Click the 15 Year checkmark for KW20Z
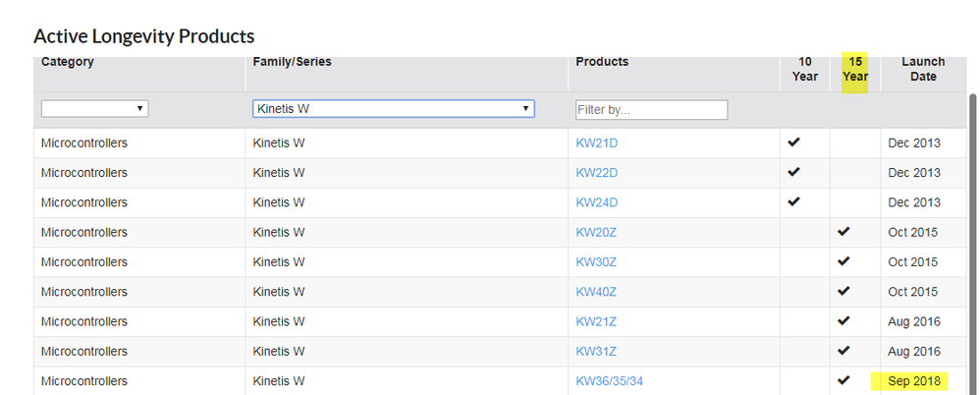This screenshot has height=395, width=980. [x=844, y=232]
